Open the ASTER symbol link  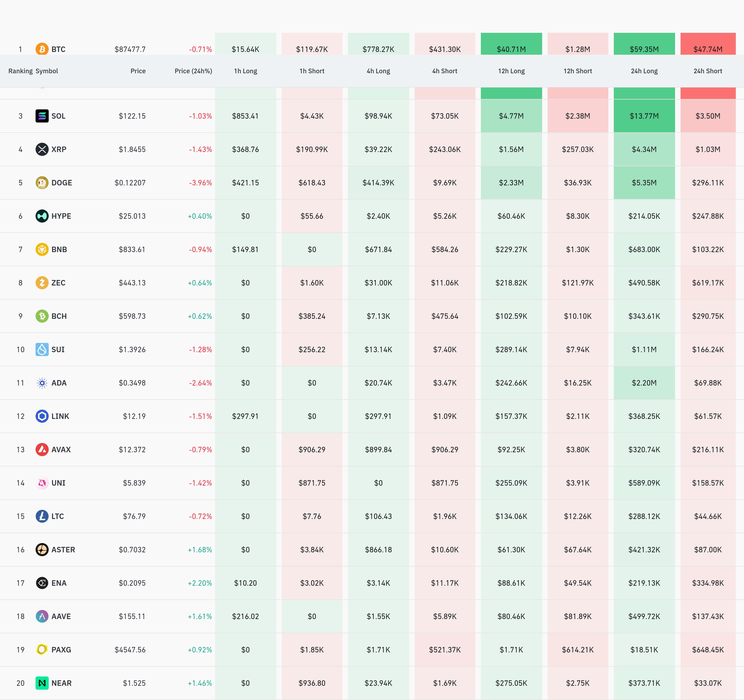point(63,550)
